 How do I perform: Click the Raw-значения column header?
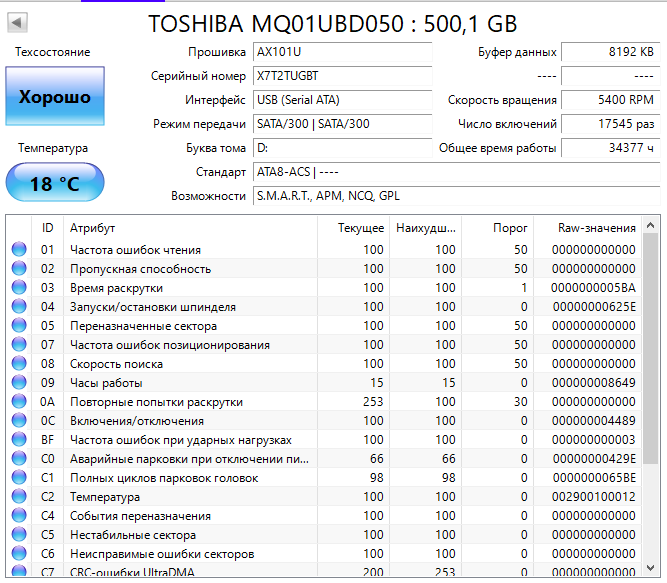[596, 228]
